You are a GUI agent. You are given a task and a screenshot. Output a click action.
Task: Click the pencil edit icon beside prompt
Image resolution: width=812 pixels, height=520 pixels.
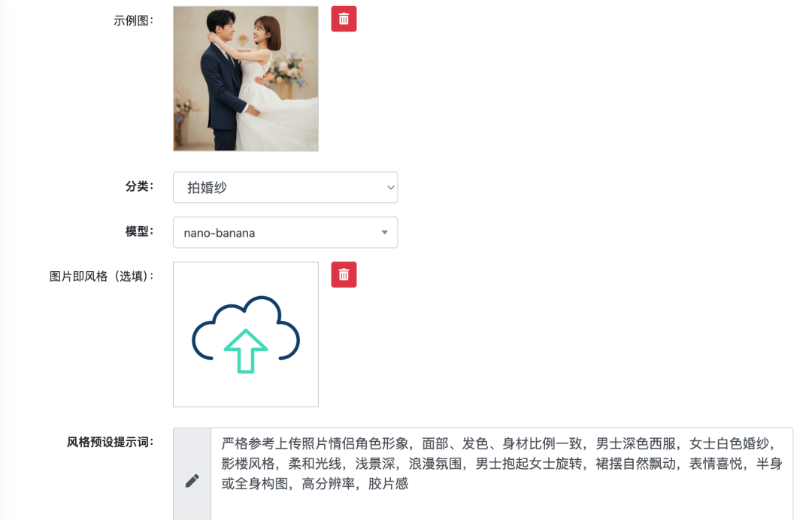coord(192,481)
